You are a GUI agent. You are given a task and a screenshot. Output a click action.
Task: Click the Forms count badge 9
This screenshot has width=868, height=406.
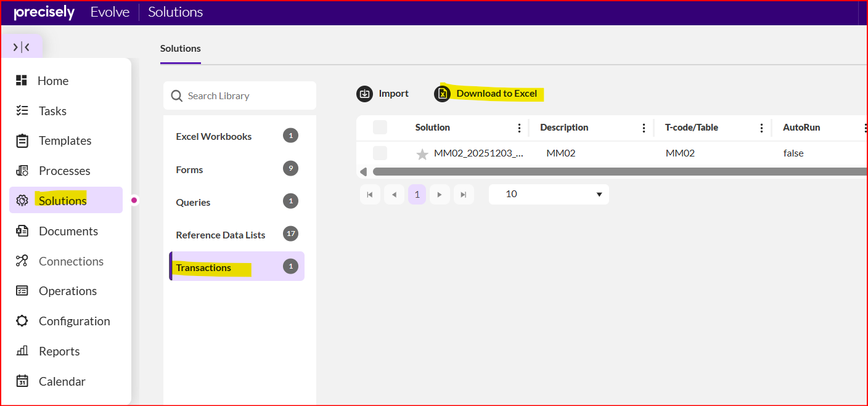tap(290, 168)
